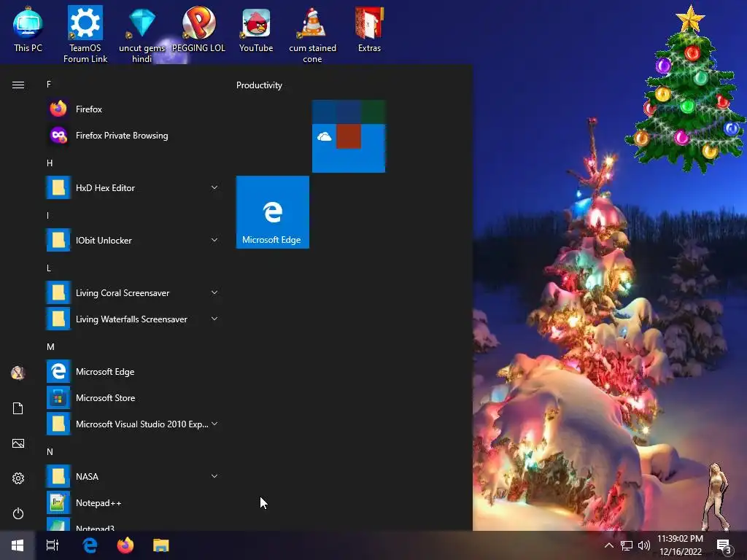Expand the HxD Hex Editor chevron
The image size is (747, 560).
(x=214, y=187)
